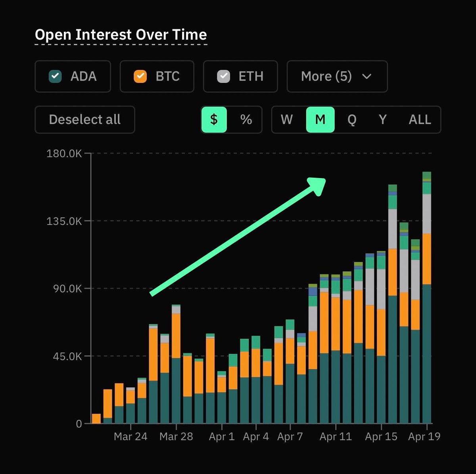Click the Open Interest Over Time heading
The image size is (476, 474).
121,35
